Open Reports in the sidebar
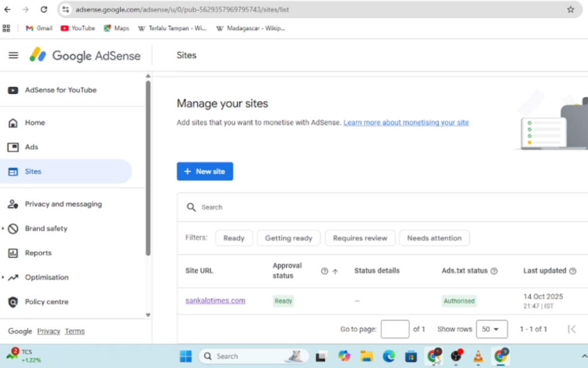The image size is (588, 368). [38, 253]
